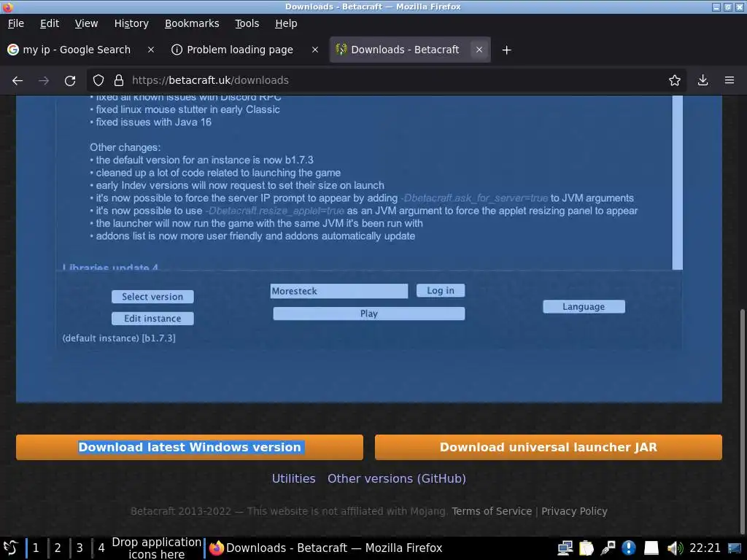Click Download universal launcher JAR button
This screenshot has height=560, width=747.
coord(549,447)
